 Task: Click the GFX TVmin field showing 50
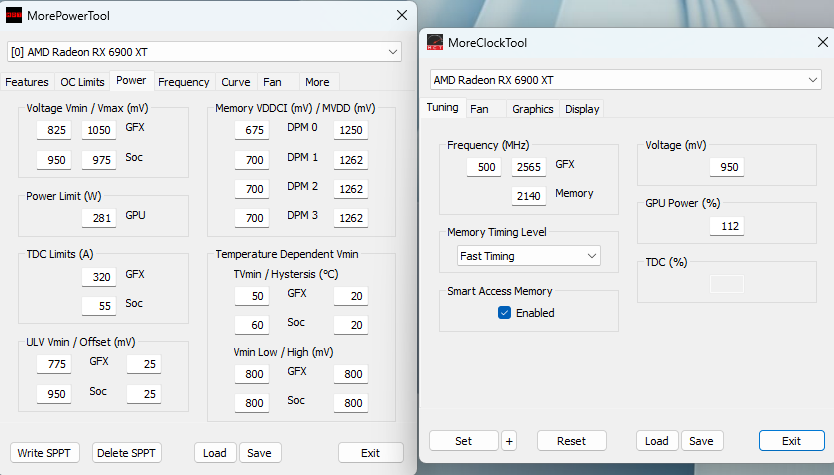coord(252,296)
